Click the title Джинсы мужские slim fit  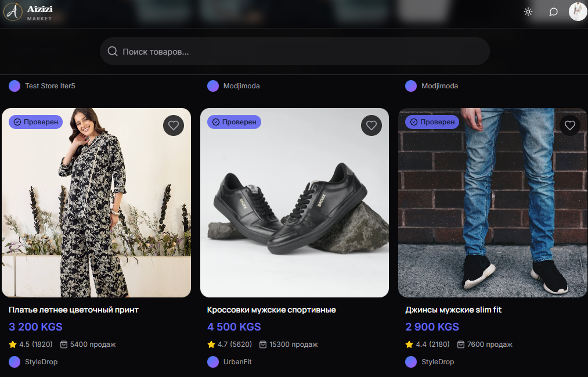(453, 310)
